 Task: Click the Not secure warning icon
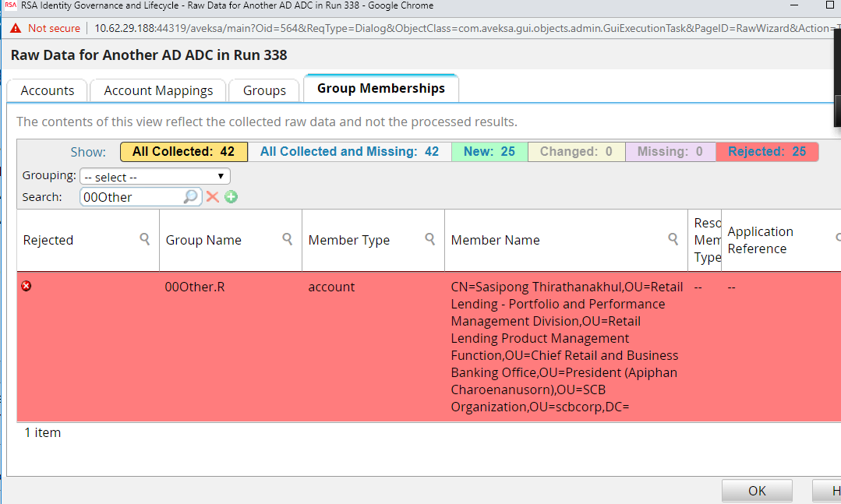point(16,28)
